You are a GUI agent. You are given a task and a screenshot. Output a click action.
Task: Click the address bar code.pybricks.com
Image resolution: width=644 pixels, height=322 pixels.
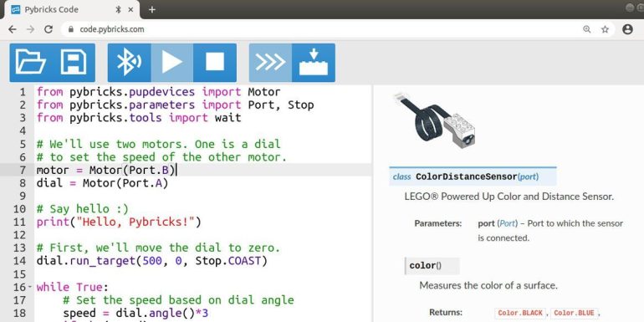112,29
